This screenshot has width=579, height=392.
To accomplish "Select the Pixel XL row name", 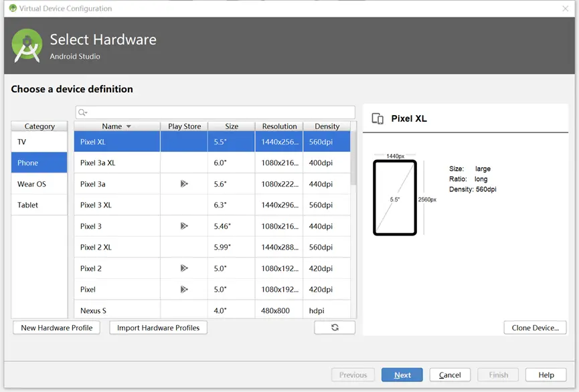I will coord(92,142).
